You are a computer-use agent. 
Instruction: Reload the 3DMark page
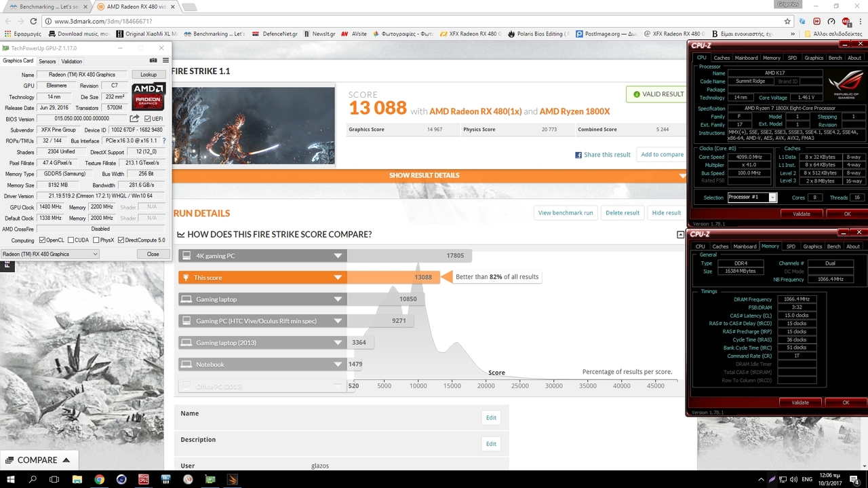tap(32, 21)
